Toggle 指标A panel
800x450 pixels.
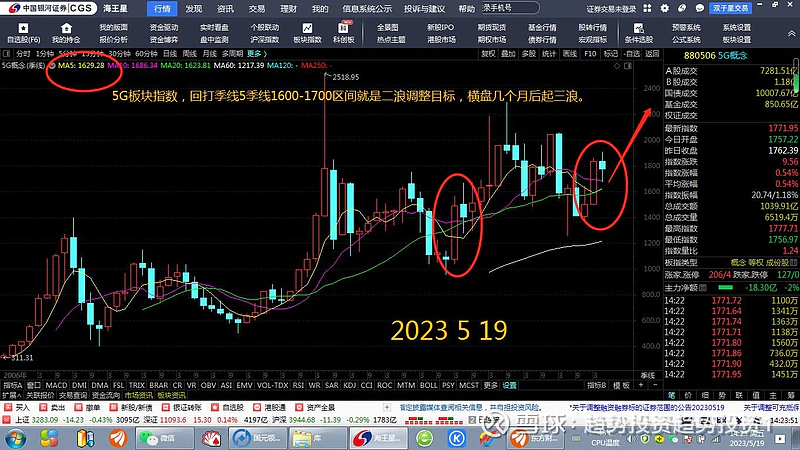[x=13, y=385]
